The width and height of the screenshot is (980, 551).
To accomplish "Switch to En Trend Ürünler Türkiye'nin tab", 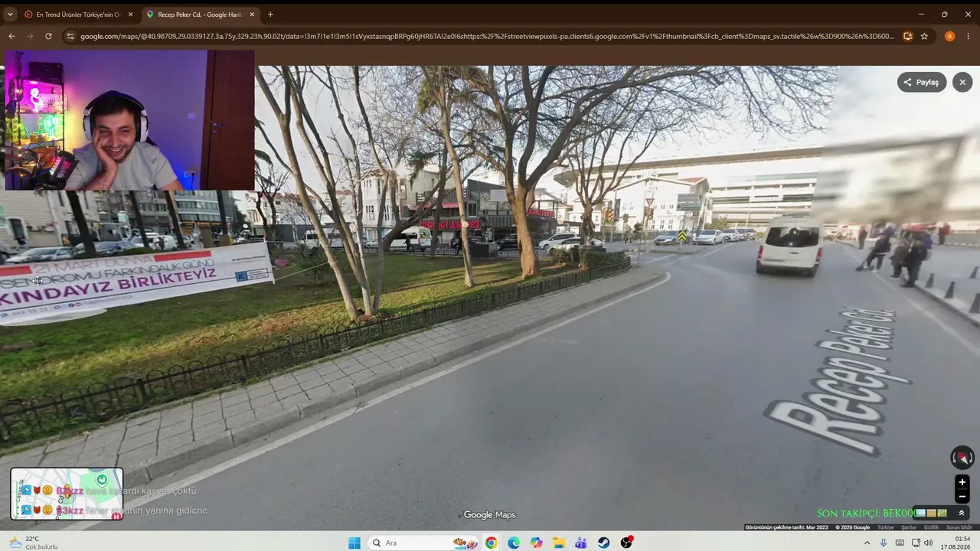I will coord(78,15).
